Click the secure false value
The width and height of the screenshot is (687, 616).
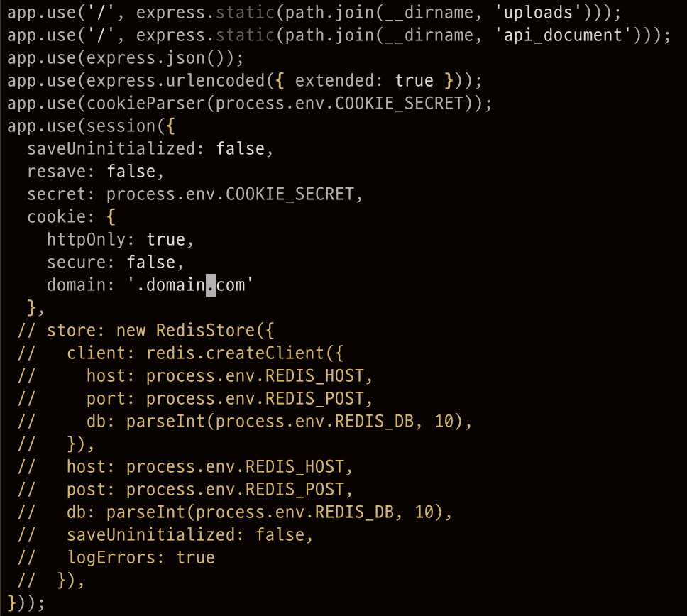[151, 262]
